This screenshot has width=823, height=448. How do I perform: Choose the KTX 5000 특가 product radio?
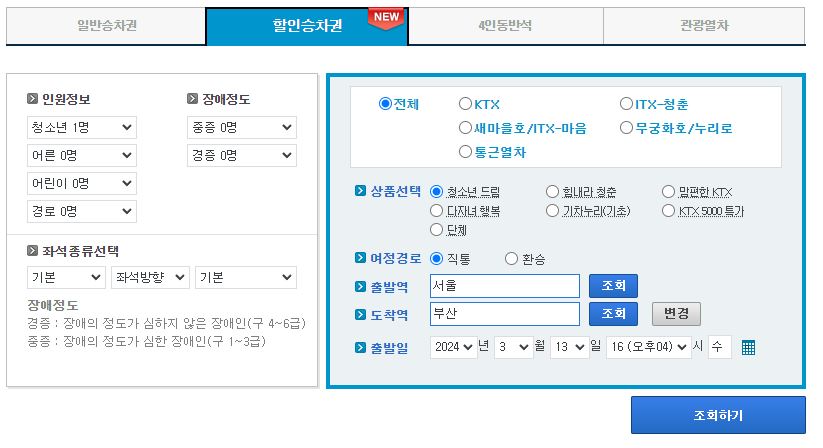[668, 210]
